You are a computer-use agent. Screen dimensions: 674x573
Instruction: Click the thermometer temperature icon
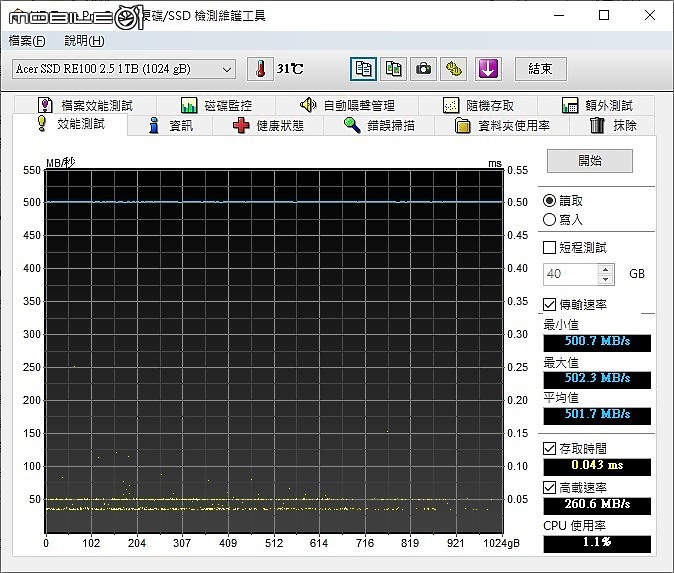[x=260, y=69]
